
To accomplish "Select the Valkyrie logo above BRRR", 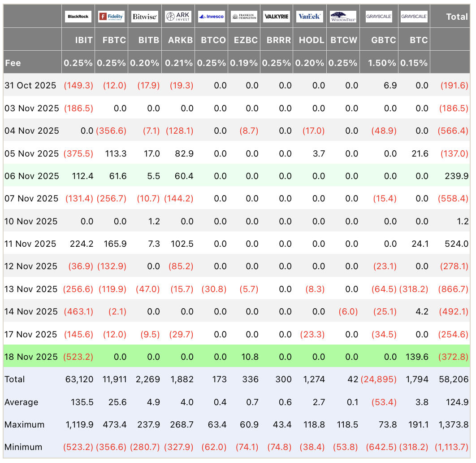I will click(277, 17).
